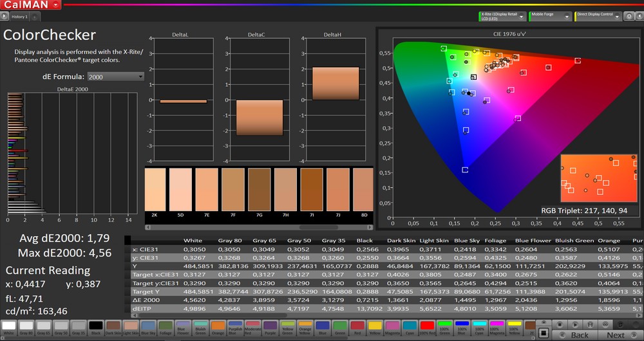Select the Magenta patch button
This screenshot has height=341, width=644.
[392, 328]
